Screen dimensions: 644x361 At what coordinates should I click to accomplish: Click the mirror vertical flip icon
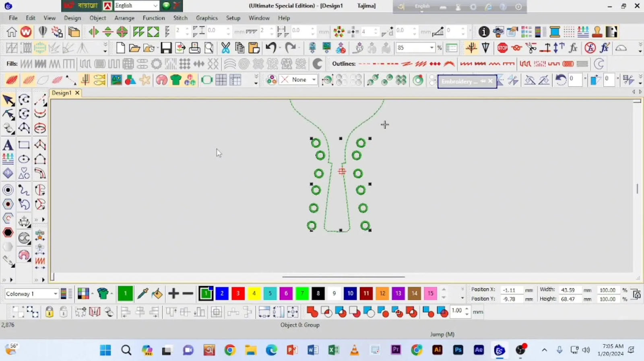tap(107, 32)
